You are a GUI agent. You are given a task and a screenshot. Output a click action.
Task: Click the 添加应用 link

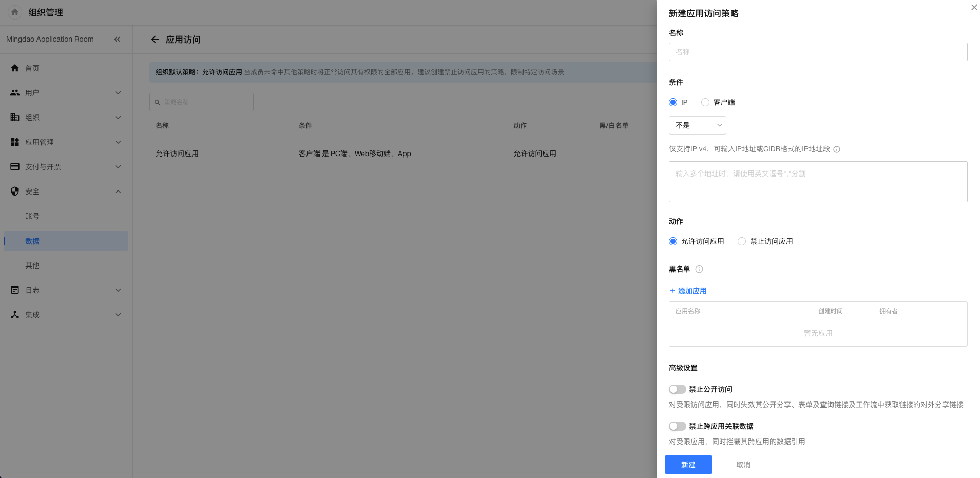[x=688, y=291]
